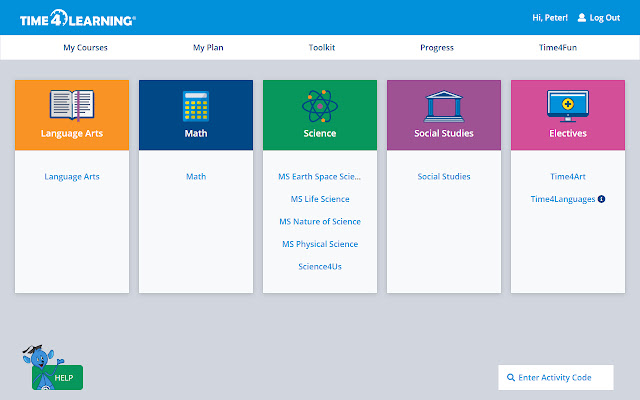This screenshot has width=640, height=400.
Task: Click the Electives monitor icon
Action: pos(568,106)
